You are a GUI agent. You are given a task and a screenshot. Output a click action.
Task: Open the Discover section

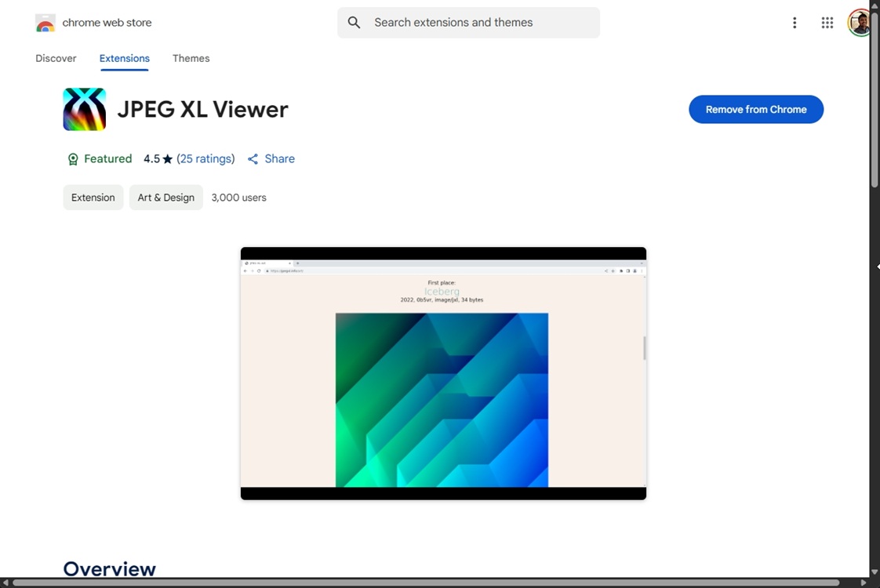click(56, 58)
